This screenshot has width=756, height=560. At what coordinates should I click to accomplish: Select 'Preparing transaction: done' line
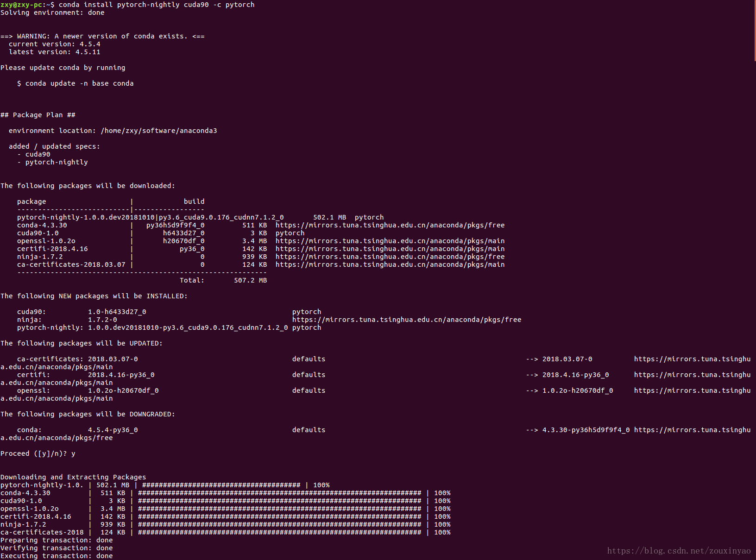57,540
